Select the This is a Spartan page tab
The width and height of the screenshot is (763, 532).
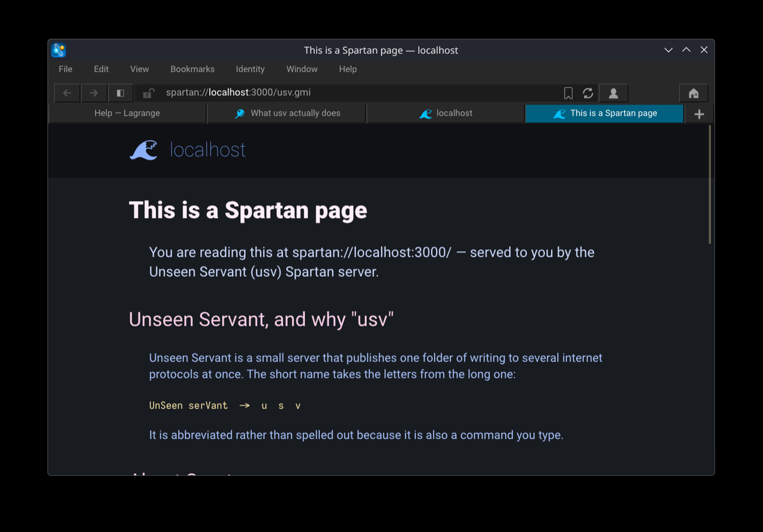pyautogui.click(x=604, y=113)
